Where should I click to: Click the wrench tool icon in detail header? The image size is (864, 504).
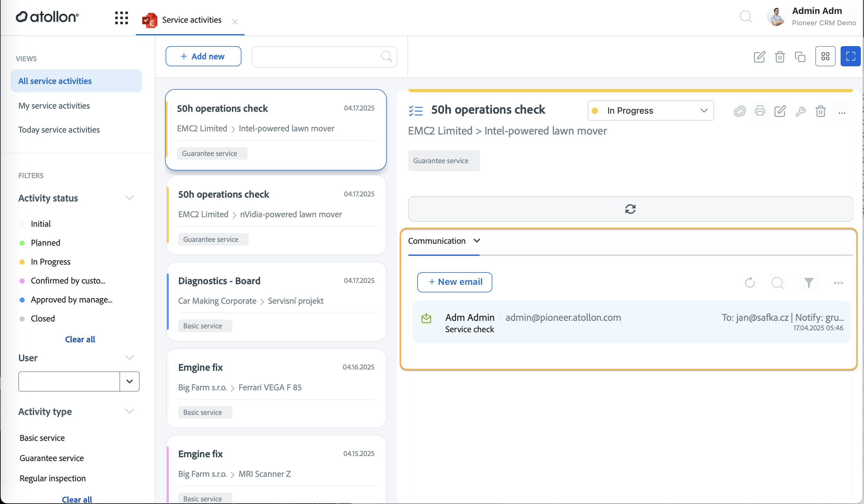tap(800, 111)
